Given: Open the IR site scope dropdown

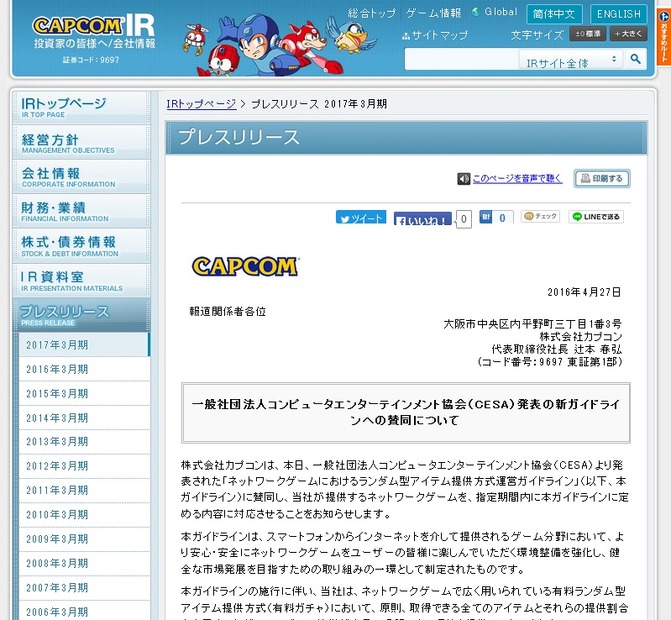Looking at the screenshot, I should [571, 59].
